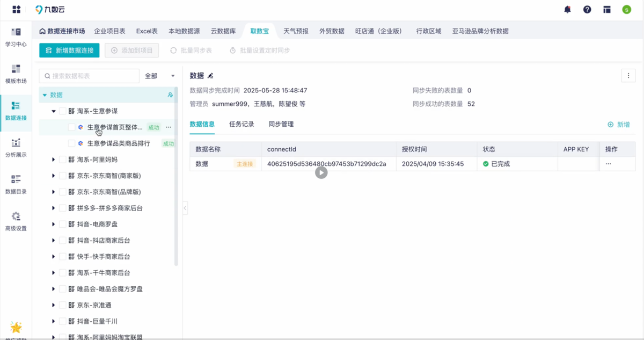Viewport: 644px width, 340px height.
Task: Click the QR icon beside 淘系-阿里妈妈
Action: click(71, 160)
